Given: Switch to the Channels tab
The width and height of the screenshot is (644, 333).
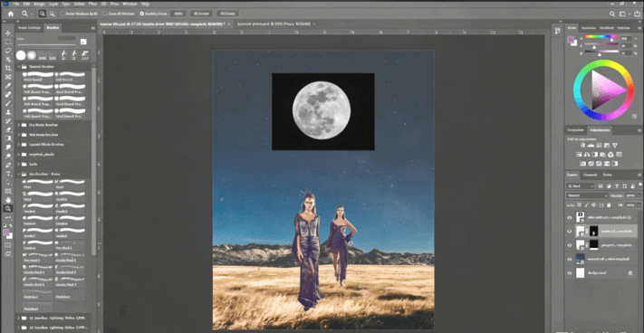Looking at the screenshot, I should [591, 175].
